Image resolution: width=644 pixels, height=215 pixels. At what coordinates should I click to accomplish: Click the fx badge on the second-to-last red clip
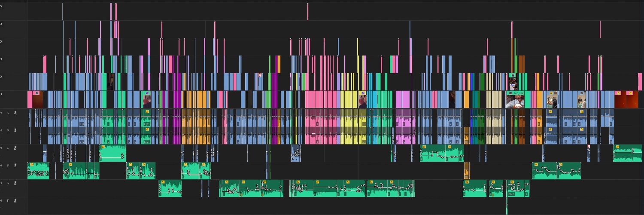click(619, 93)
